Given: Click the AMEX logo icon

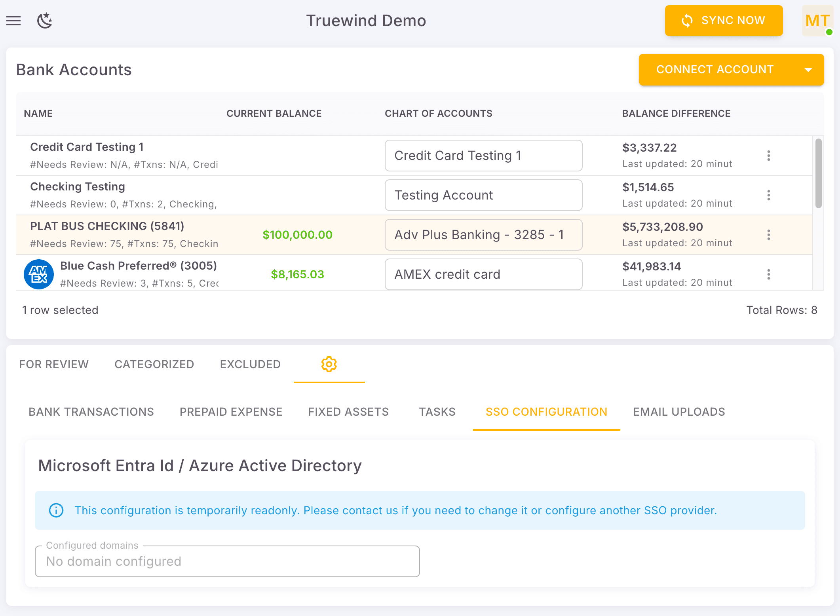Looking at the screenshot, I should click(x=39, y=274).
